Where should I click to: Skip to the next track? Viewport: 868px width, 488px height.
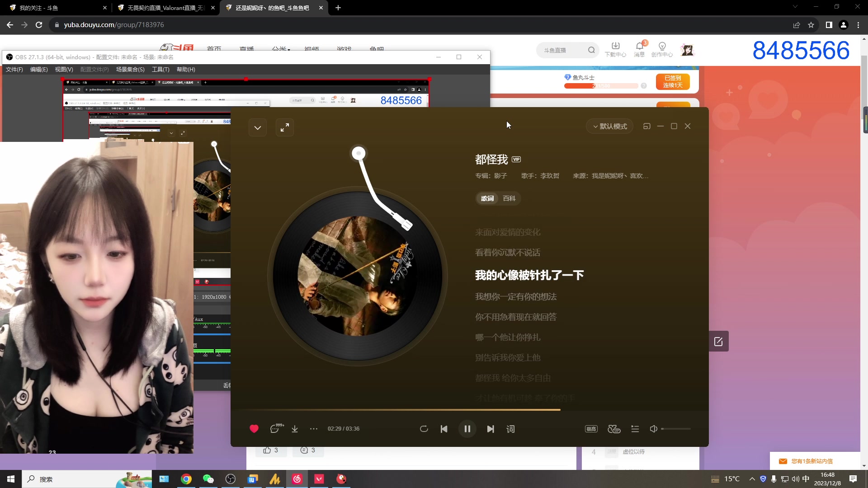[491, 429]
